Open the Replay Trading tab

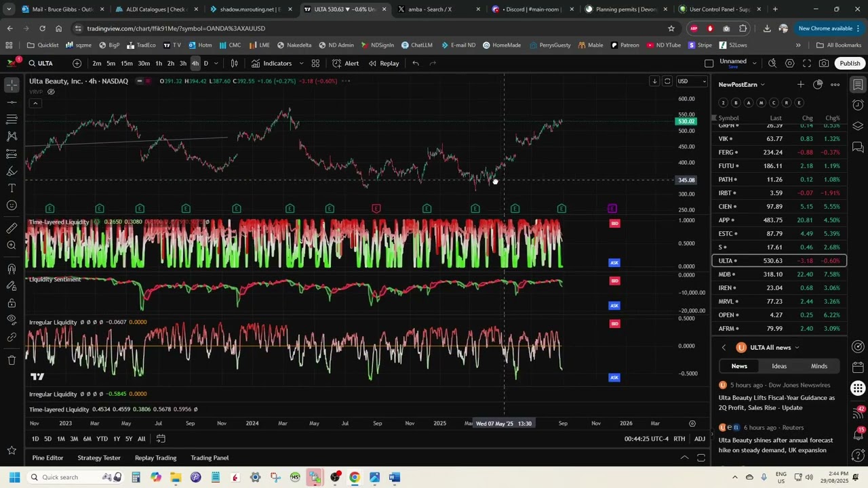point(155,458)
